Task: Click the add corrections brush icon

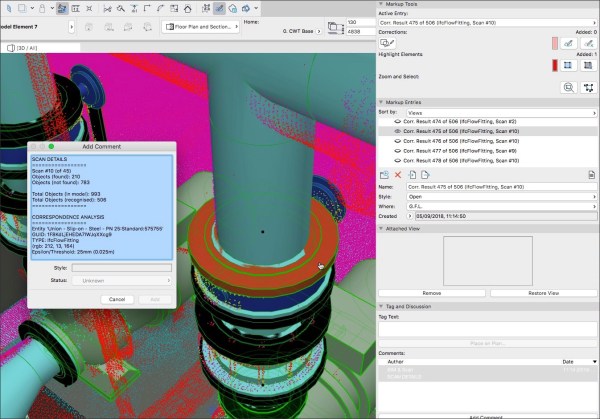Action: click(x=568, y=43)
